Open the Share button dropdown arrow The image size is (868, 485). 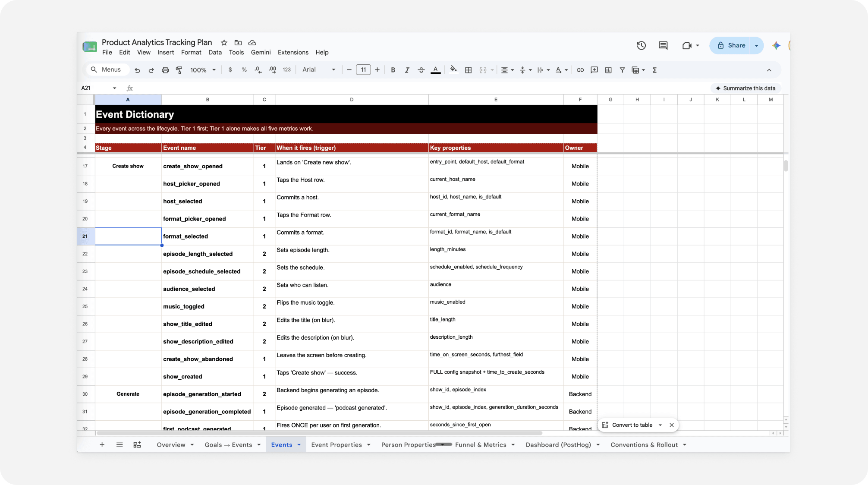756,45
